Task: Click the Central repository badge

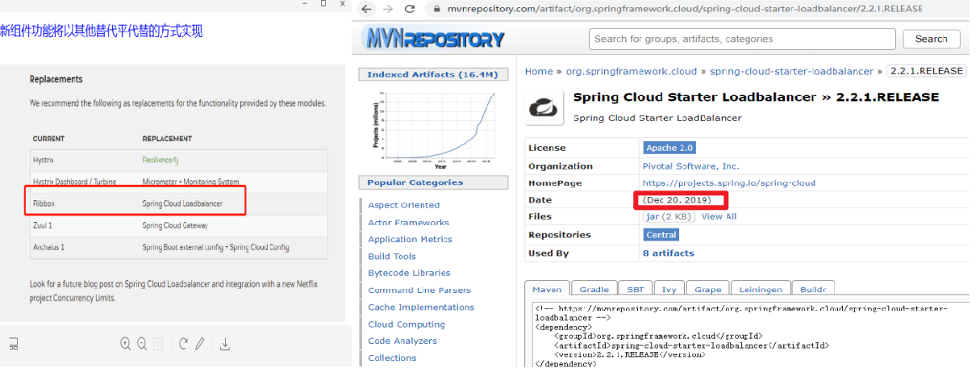Action: (x=661, y=235)
